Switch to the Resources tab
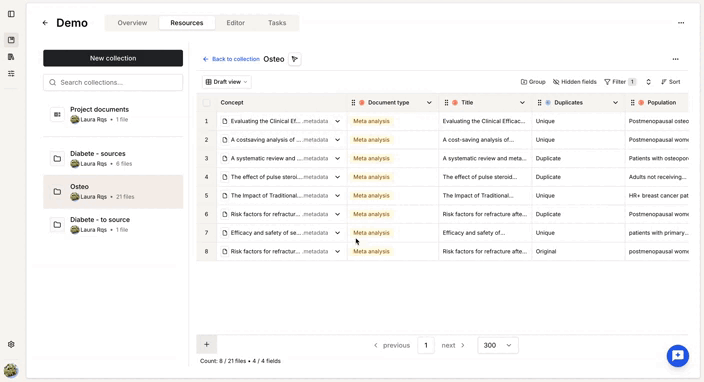Screen dimensions: 704x382 [187, 23]
